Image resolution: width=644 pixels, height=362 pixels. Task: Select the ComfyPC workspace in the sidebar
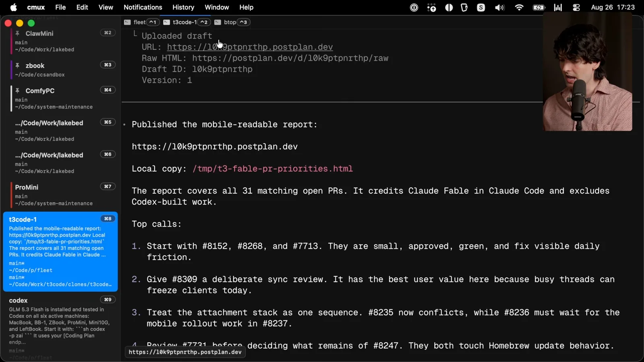click(61, 99)
